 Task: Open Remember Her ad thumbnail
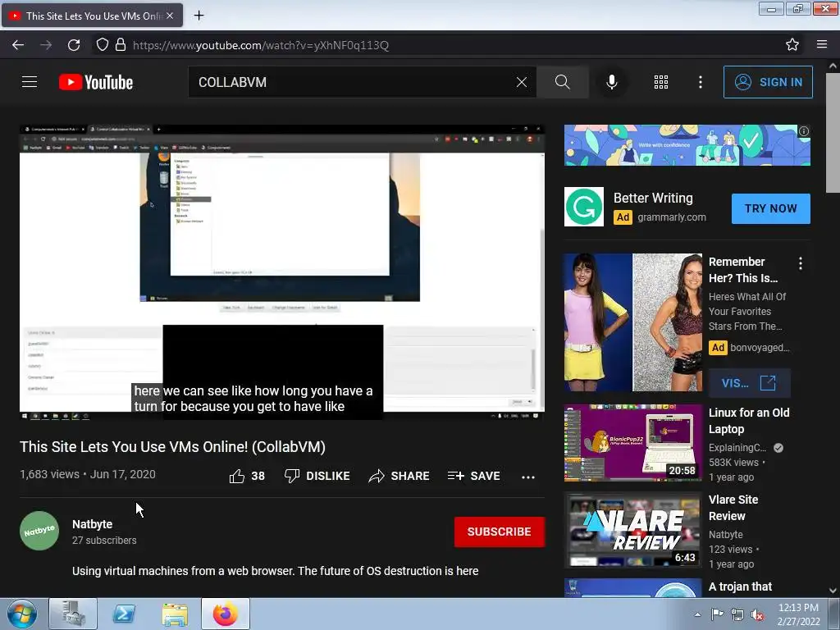tap(632, 322)
